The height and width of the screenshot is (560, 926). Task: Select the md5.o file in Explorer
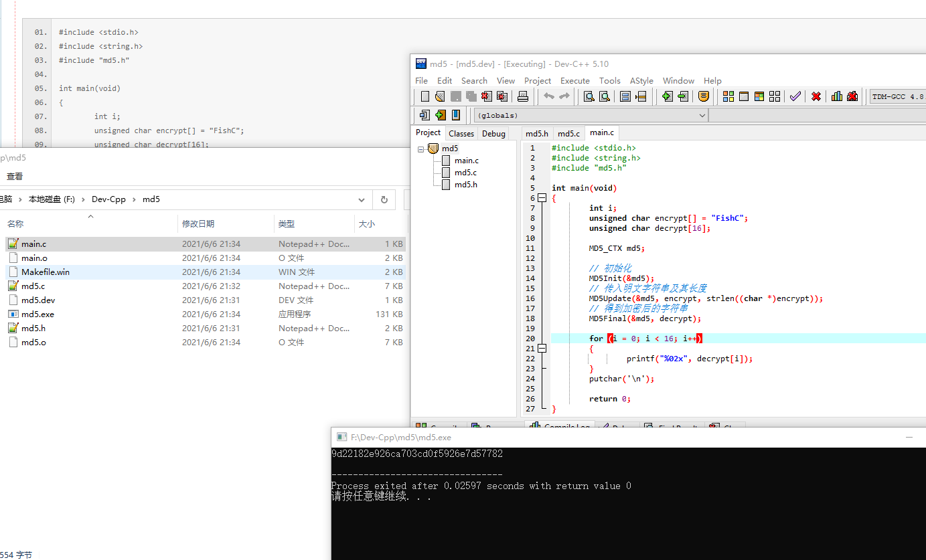click(204, 343)
